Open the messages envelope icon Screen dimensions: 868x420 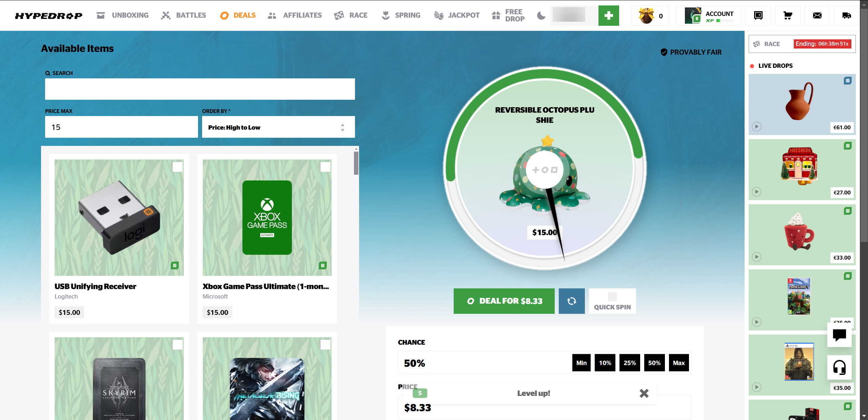[x=817, y=16]
